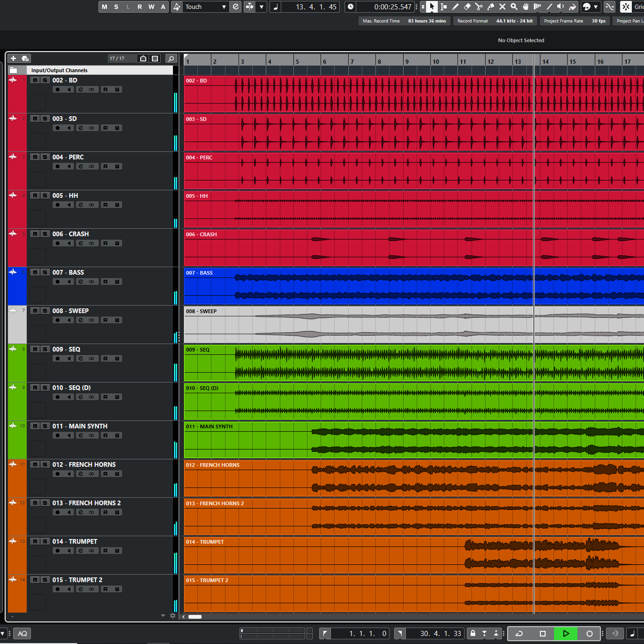Open the Find Tracks search icon
This screenshot has width=644, height=644.
(x=171, y=58)
